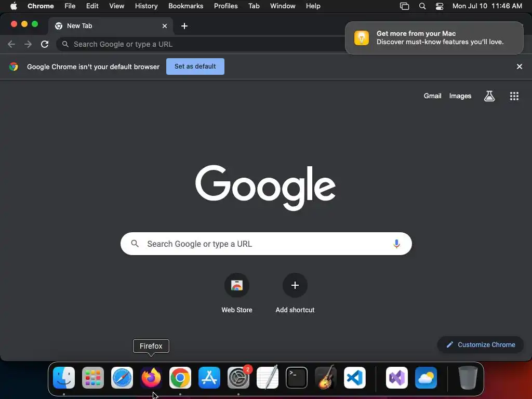Open the Chrome application menu
The height and width of the screenshot is (399, 532).
(x=41, y=6)
